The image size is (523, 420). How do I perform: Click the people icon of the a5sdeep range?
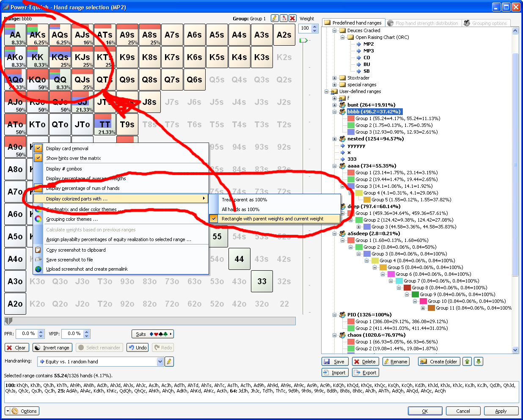point(343,233)
